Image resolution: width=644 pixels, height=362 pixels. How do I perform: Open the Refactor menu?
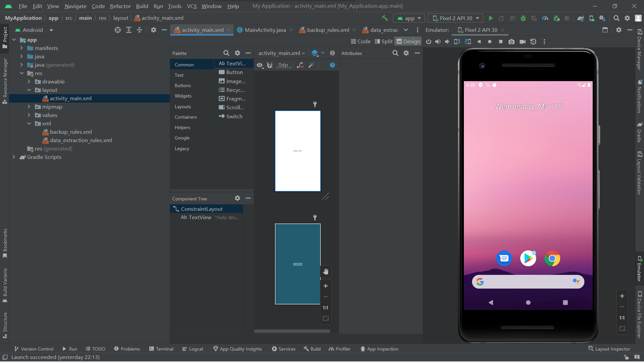(x=120, y=6)
